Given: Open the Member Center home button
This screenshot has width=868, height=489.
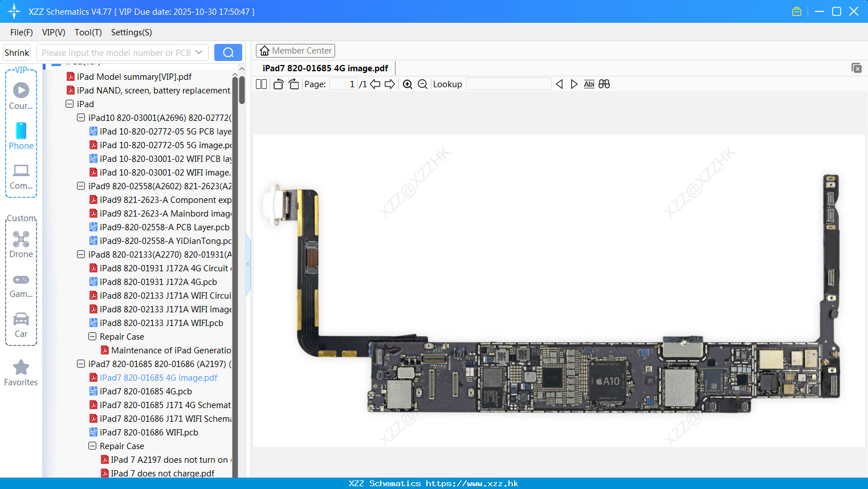Looking at the screenshot, I should click(295, 51).
